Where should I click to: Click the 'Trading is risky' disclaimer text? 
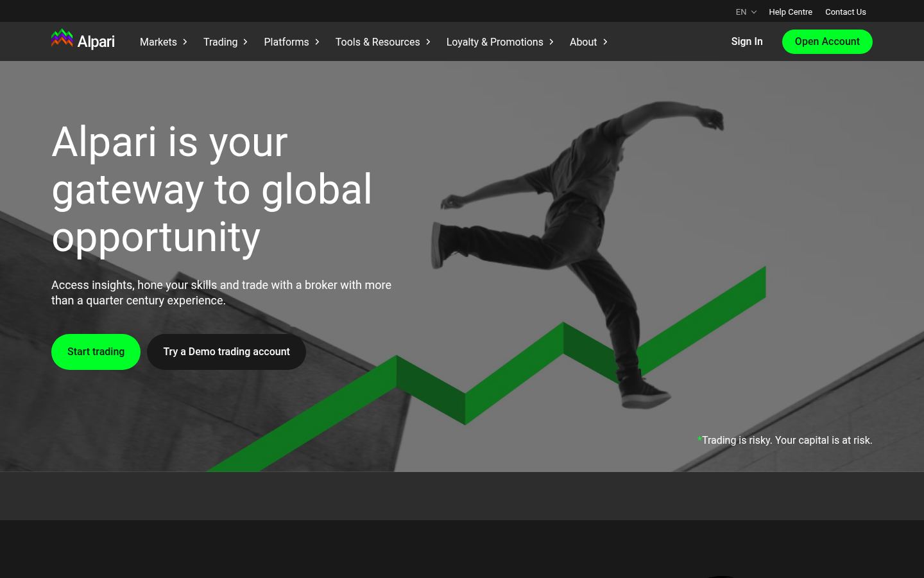point(785,440)
